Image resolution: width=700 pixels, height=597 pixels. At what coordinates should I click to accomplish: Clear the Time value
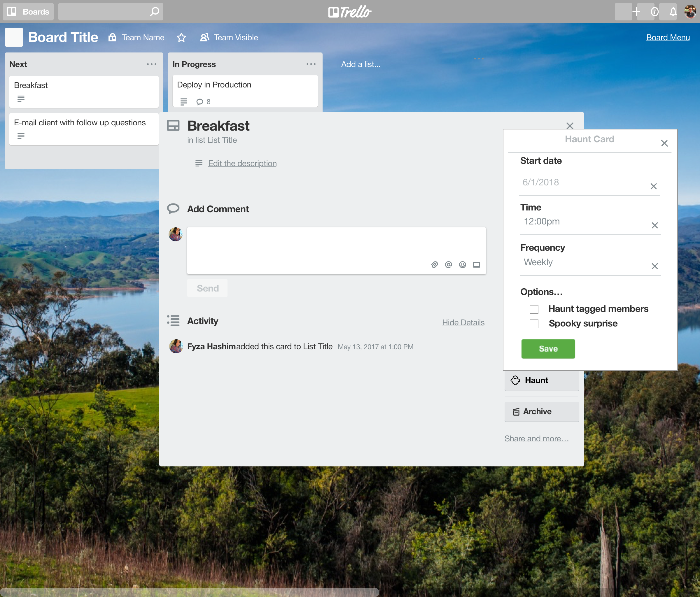click(x=654, y=225)
